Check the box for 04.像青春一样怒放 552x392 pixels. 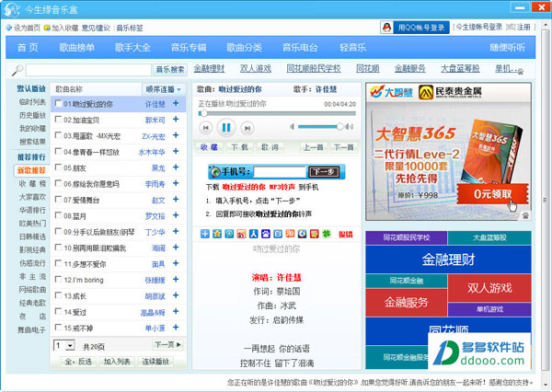tap(59, 151)
